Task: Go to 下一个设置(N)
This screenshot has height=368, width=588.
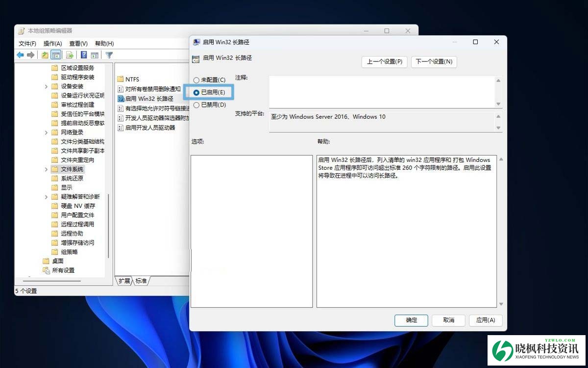Action: pyautogui.click(x=434, y=61)
